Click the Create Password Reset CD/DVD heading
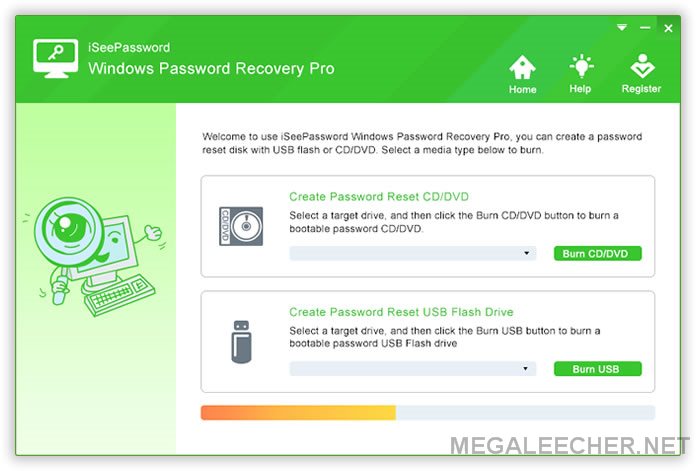The height and width of the screenshot is (471, 696). (379, 197)
